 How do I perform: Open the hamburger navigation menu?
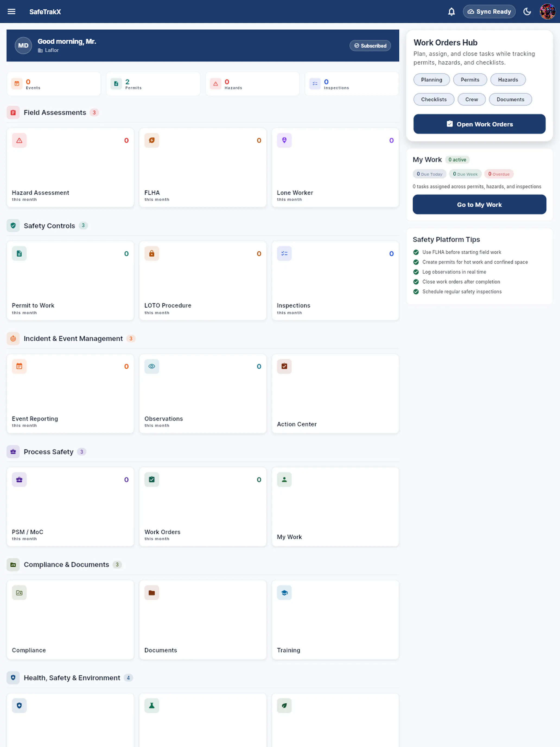(x=11, y=11)
